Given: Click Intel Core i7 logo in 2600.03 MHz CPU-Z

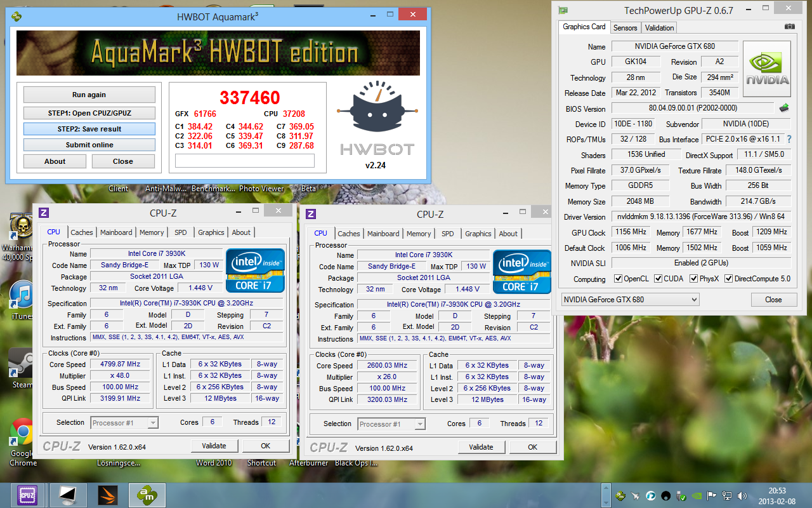Looking at the screenshot, I should (523, 271).
